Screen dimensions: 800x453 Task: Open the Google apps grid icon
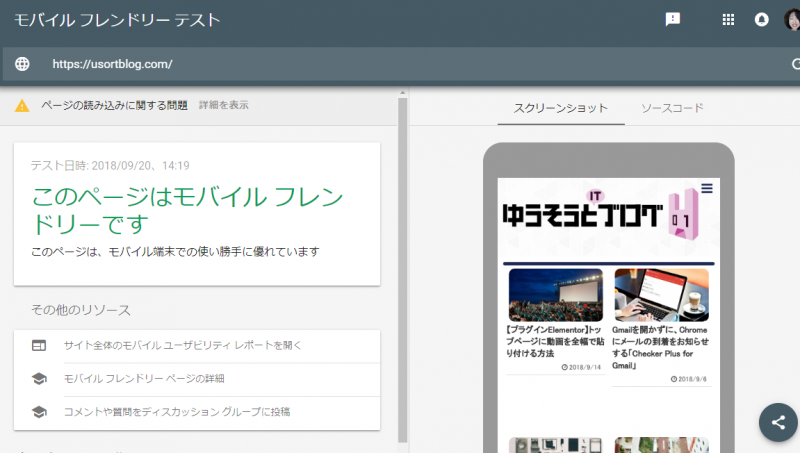[x=728, y=19]
